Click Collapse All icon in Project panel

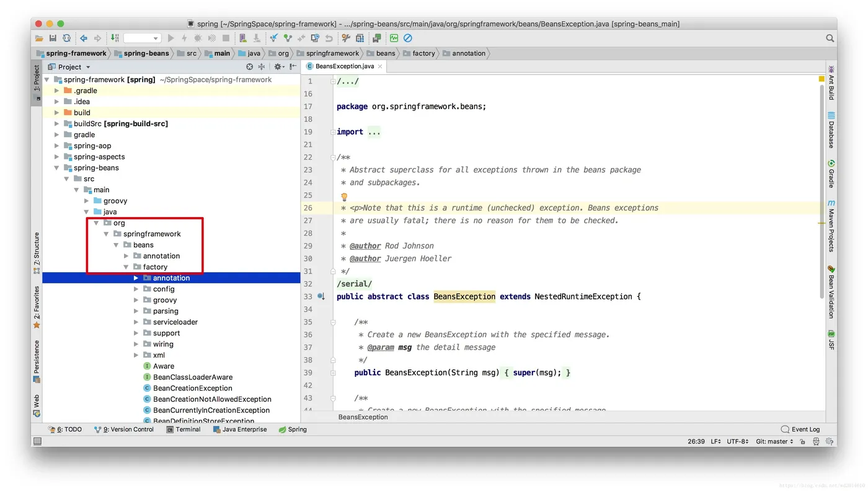(262, 67)
